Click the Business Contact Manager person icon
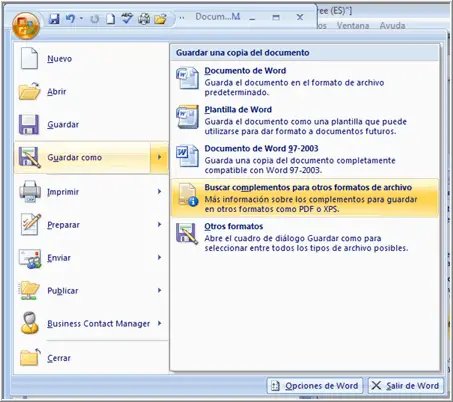 pyautogui.click(x=30, y=323)
